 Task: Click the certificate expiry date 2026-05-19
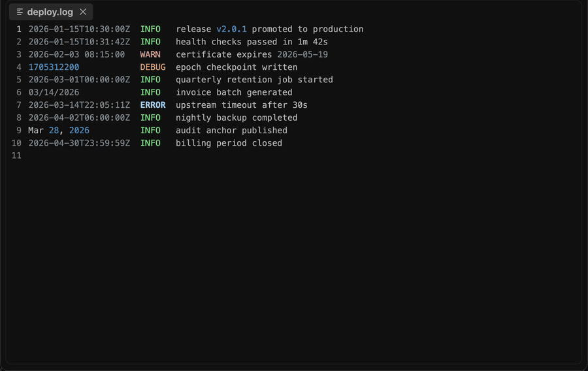click(302, 54)
